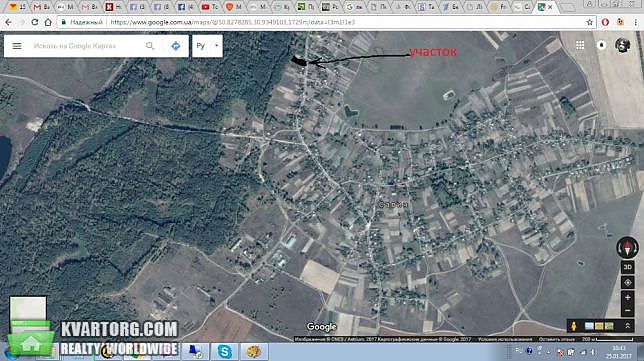Open the first imagery thumbnail in the strip
The width and height of the screenshot is (644, 361).
coord(589,326)
